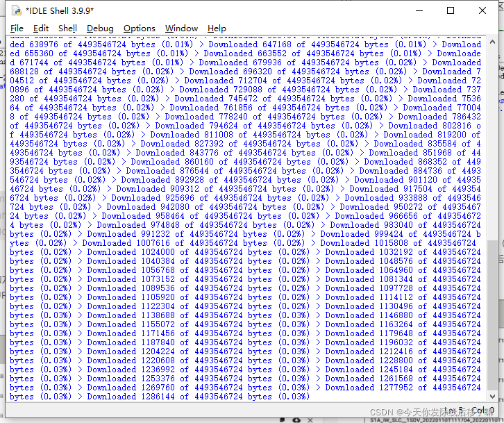Open the Edit menu

(41, 28)
